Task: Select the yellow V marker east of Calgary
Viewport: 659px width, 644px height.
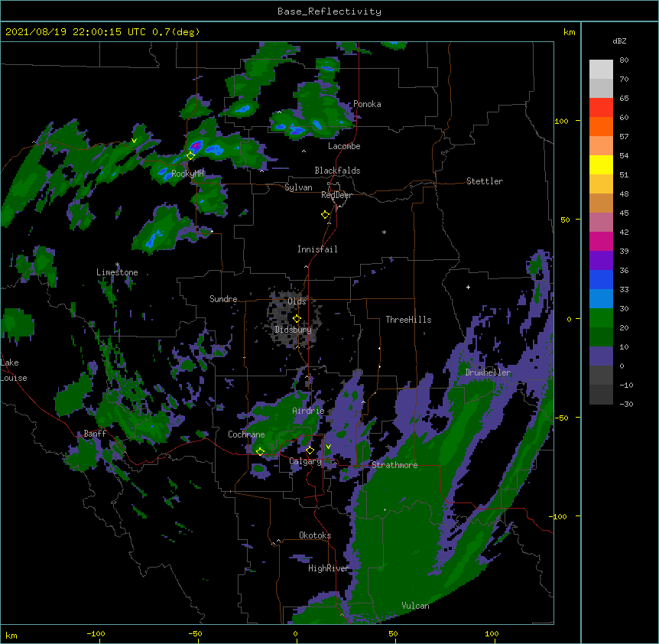Action: coord(328,447)
